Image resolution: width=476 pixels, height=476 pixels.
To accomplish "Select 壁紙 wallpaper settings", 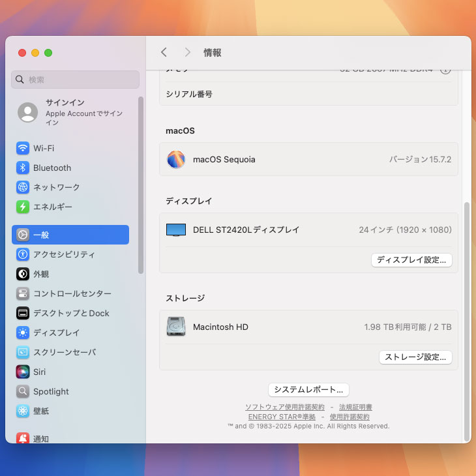I will [40, 411].
